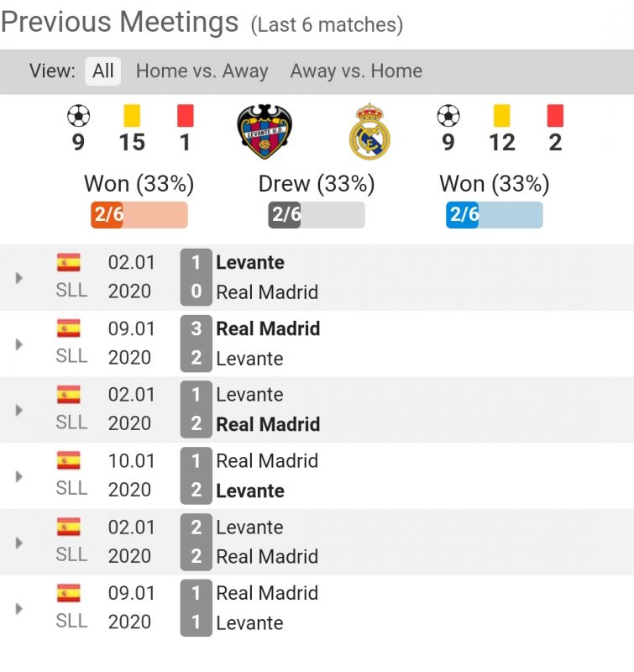
Task: Click Levante's red card icon
Action: pos(185,115)
